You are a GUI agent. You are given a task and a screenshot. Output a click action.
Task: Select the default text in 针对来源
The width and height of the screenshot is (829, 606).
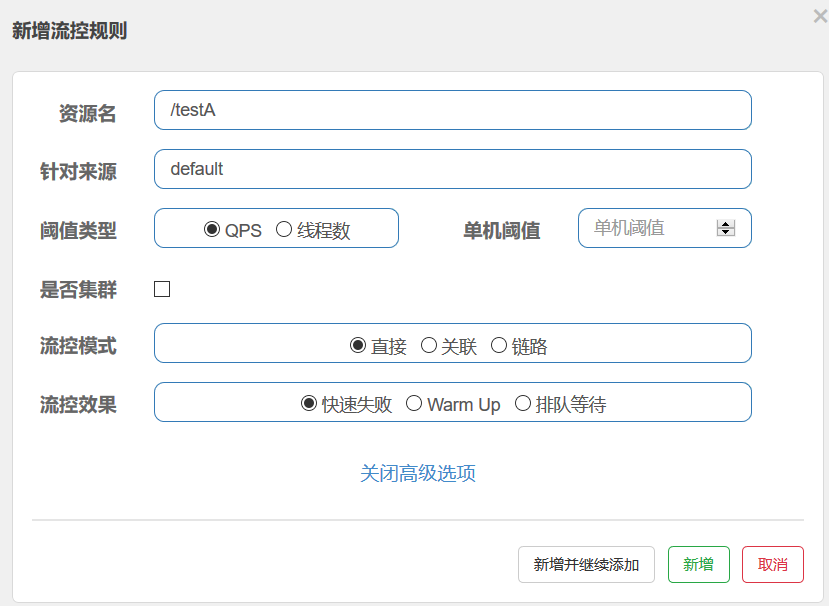tap(197, 169)
